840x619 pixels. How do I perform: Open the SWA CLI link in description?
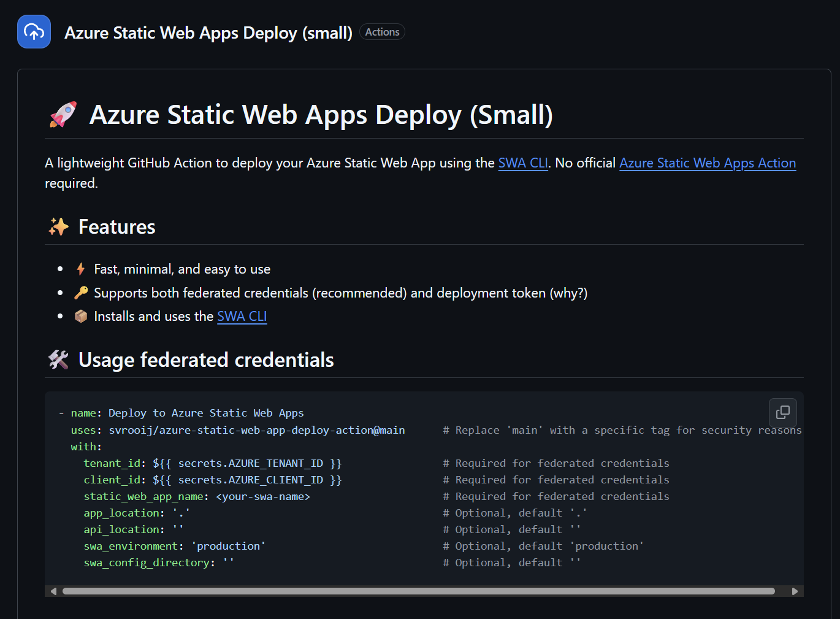click(523, 163)
